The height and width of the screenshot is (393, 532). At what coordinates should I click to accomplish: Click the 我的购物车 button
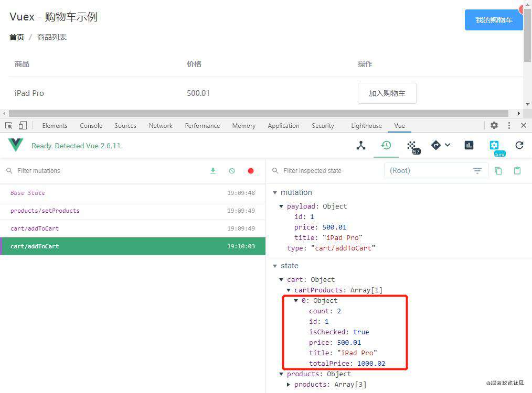click(494, 20)
